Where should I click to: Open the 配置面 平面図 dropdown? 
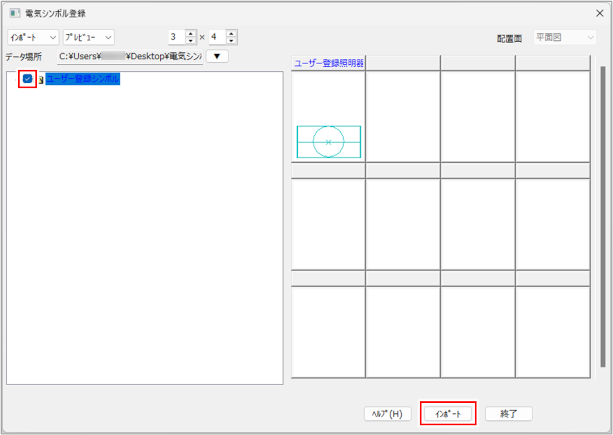pos(566,37)
